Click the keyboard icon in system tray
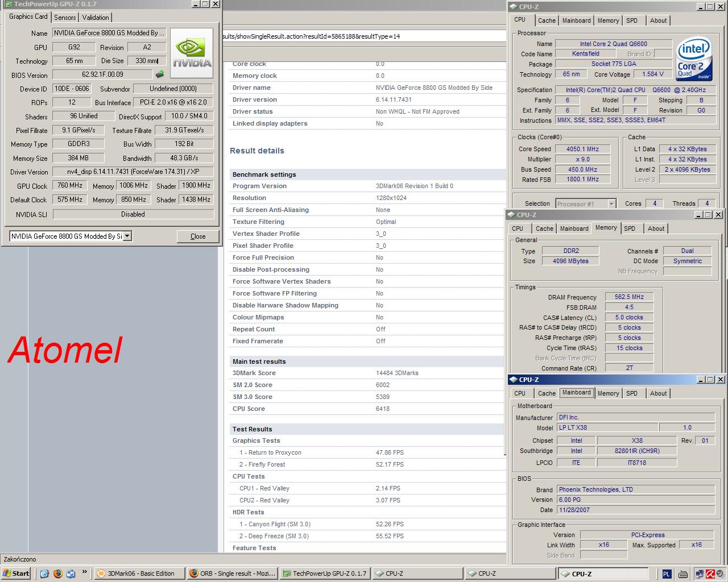This screenshot has width=728, height=582. 683,574
